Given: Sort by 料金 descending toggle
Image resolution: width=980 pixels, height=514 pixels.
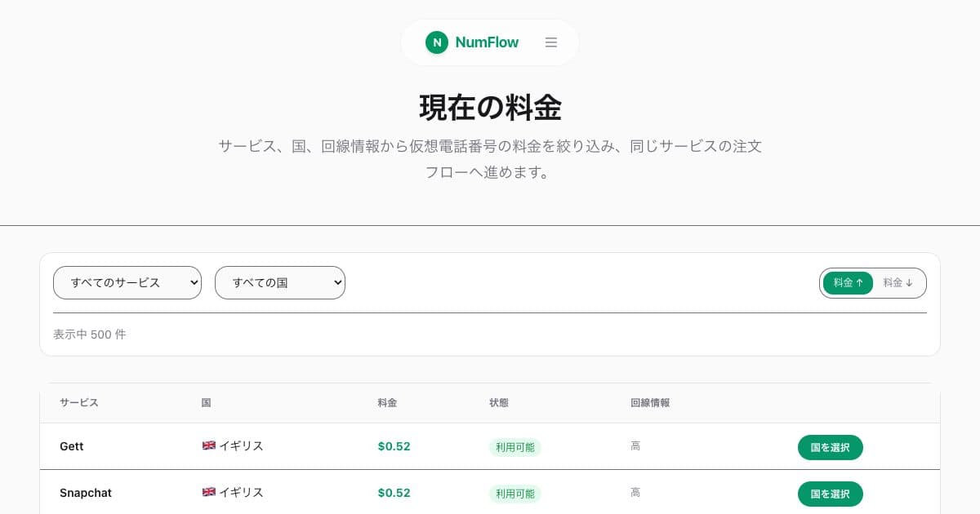Looking at the screenshot, I should [x=898, y=282].
